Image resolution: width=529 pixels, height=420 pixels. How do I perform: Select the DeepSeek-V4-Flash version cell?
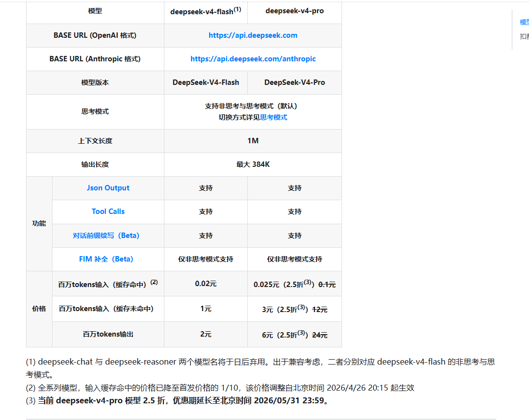coord(206,82)
